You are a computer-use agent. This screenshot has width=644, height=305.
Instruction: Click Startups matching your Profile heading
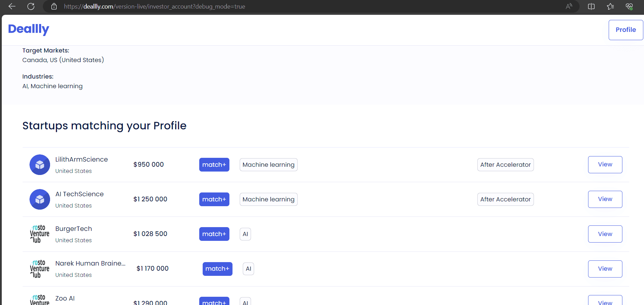coord(104,126)
